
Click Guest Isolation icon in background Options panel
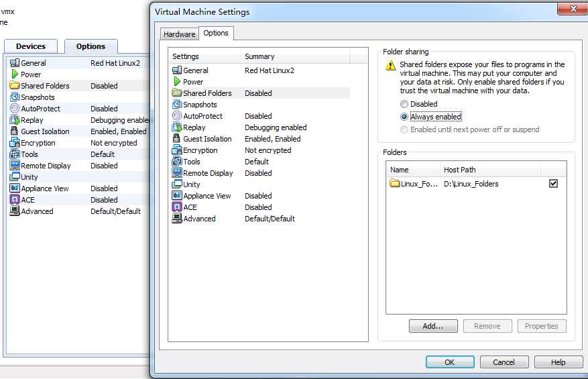tap(14, 131)
